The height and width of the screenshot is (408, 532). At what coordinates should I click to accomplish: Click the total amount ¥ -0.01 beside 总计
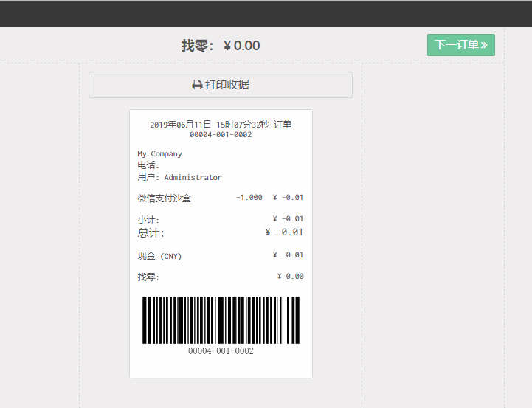click(x=284, y=232)
